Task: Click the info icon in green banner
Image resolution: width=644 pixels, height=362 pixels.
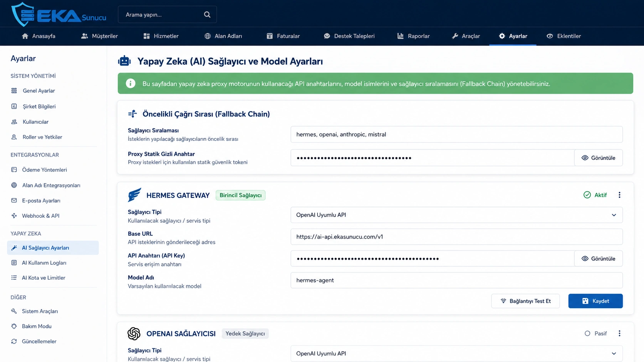Action: [131, 83]
